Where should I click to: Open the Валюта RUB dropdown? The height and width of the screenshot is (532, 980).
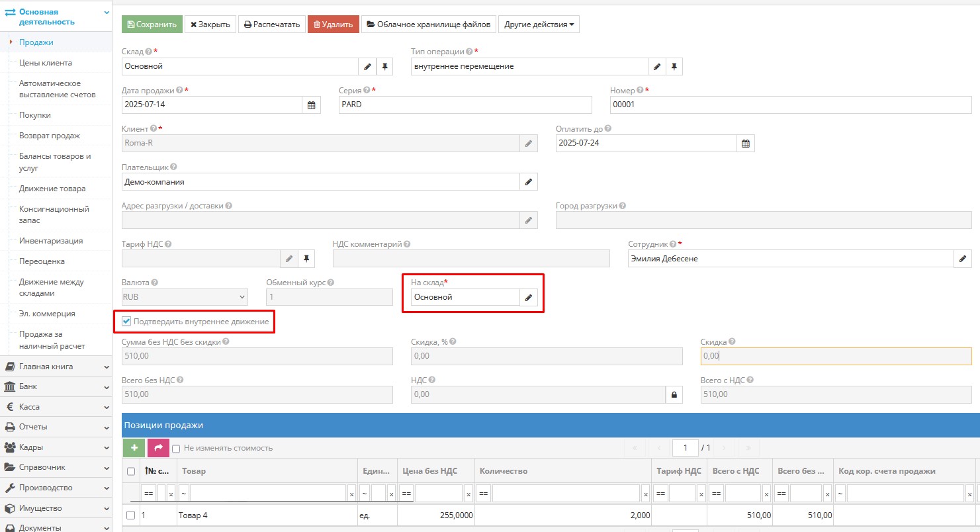click(185, 298)
